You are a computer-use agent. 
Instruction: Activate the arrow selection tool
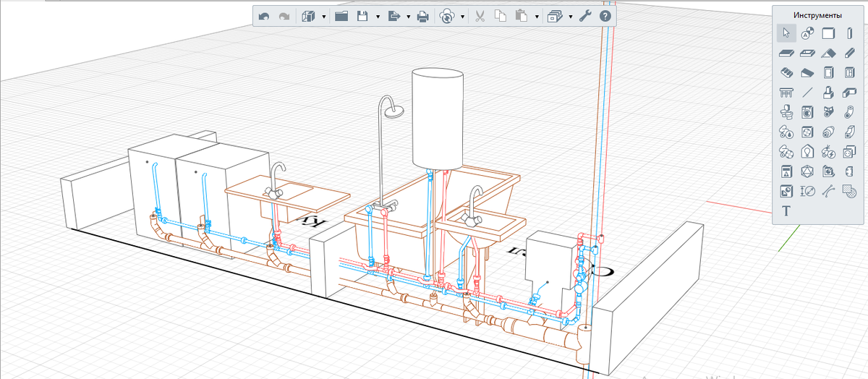click(786, 33)
